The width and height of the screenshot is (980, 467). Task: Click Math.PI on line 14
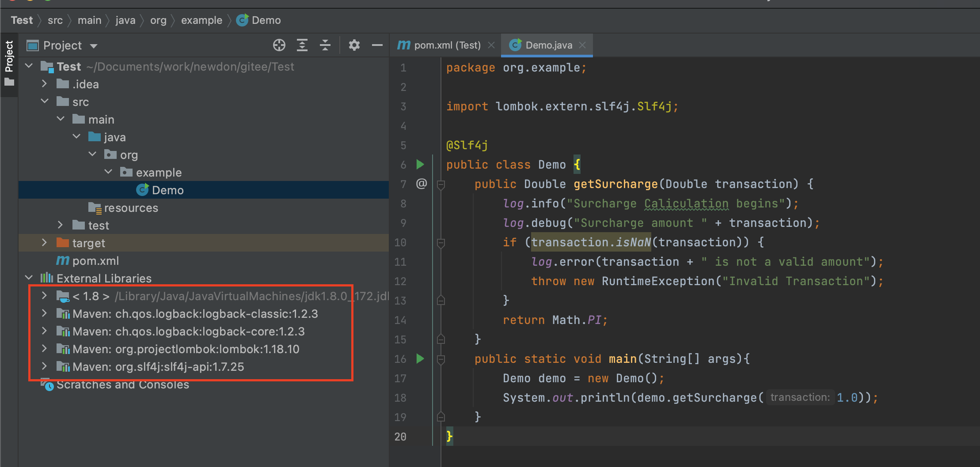[x=577, y=320]
